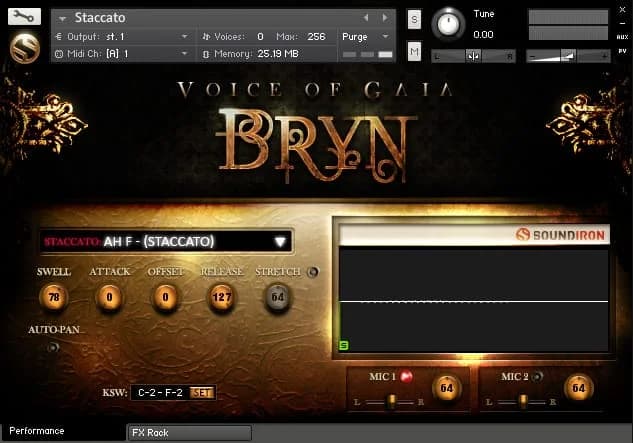Click the Memory 25.19 MB readout
The image size is (633, 443).
(x=278, y=54)
